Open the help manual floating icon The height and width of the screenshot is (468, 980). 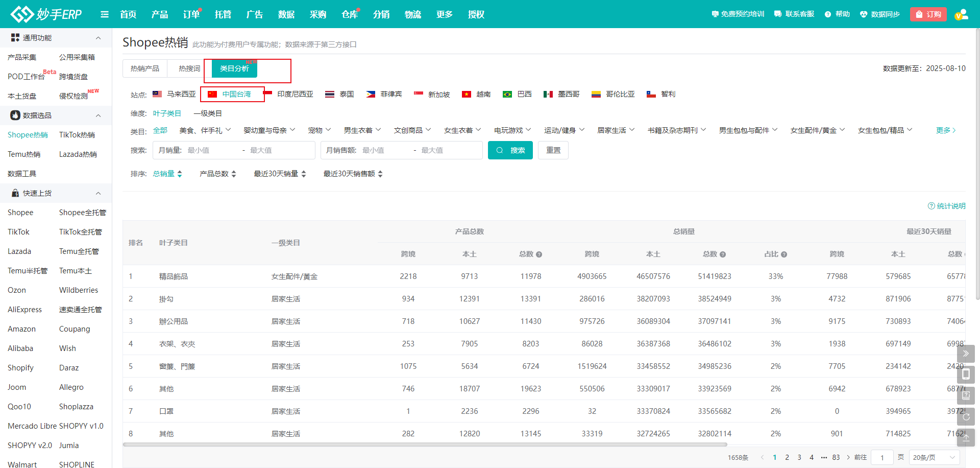point(966,395)
